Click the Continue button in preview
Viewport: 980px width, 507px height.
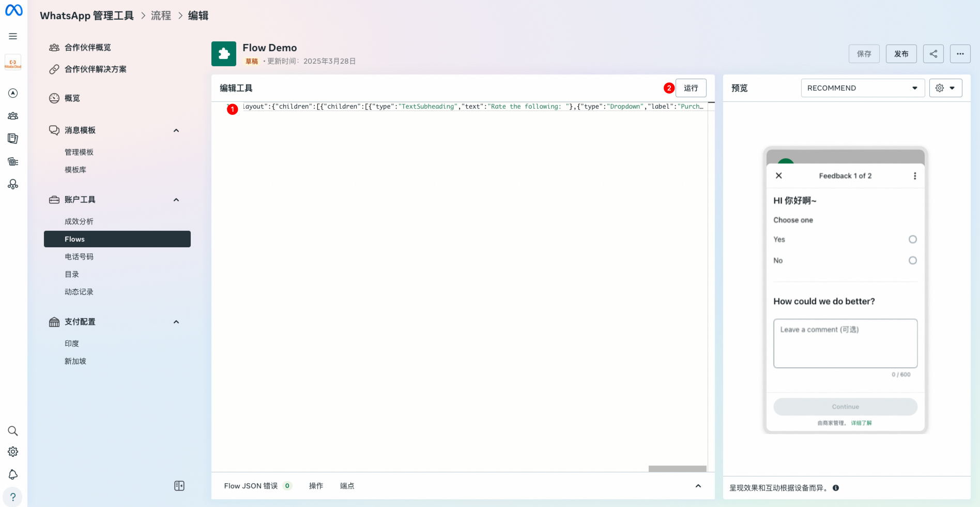[846, 407]
